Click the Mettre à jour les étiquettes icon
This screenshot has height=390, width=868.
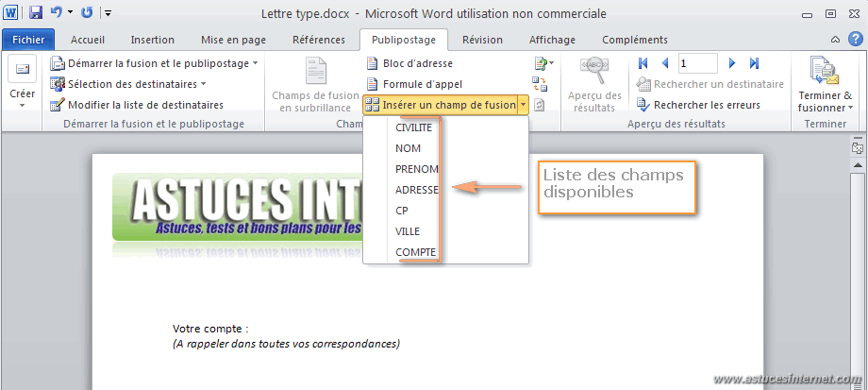(x=540, y=105)
